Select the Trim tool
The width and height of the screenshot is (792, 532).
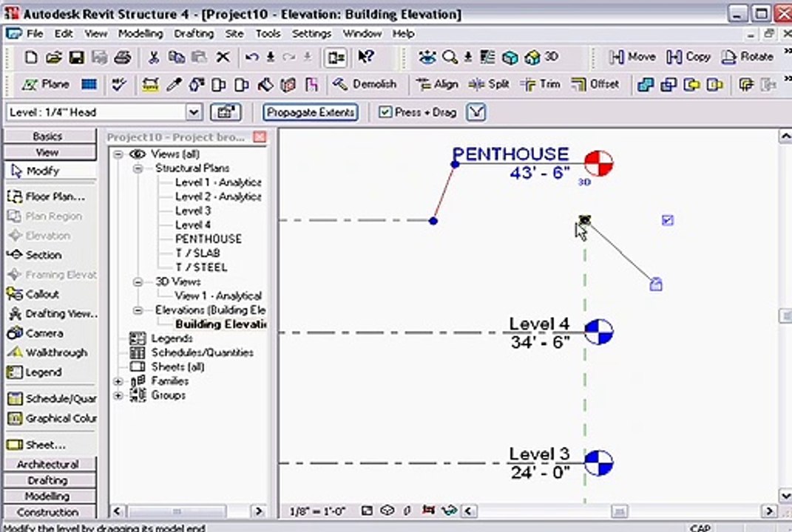click(x=540, y=84)
